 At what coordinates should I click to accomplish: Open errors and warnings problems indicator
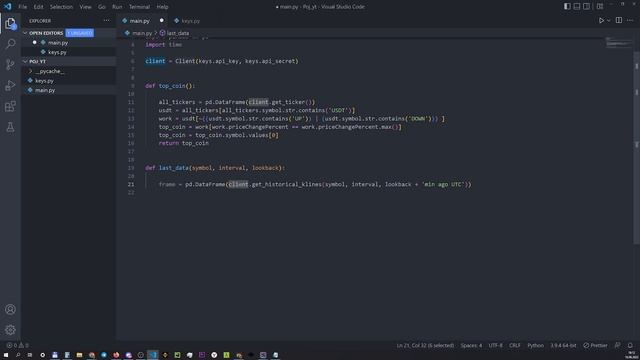(17, 345)
